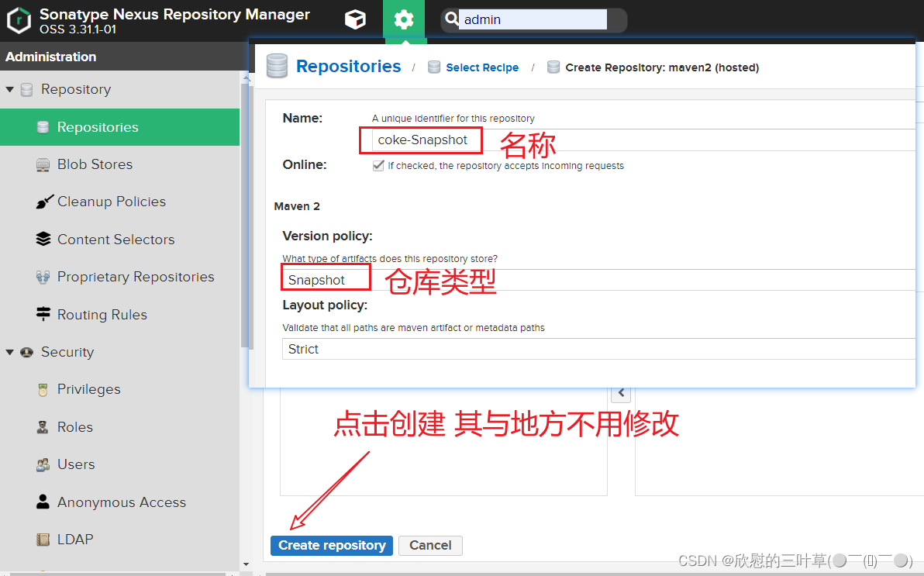Click the Create Repository breadcrumb icon
Viewport: 924px width, 576px height.
(553, 67)
